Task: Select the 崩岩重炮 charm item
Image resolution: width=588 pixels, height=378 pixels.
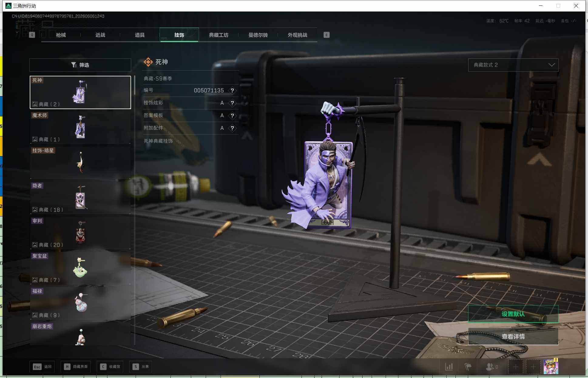Action: click(x=80, y=334)
